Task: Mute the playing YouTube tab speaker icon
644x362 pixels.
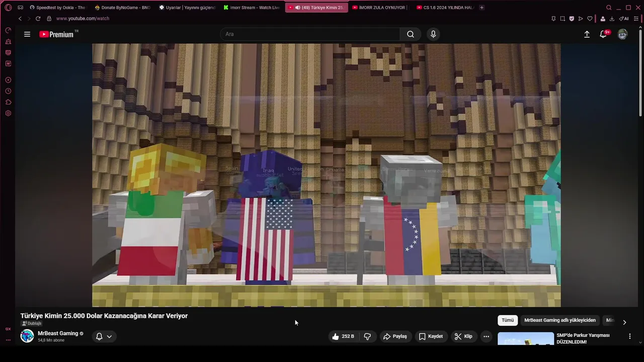Action: click(x=297, y=8)
